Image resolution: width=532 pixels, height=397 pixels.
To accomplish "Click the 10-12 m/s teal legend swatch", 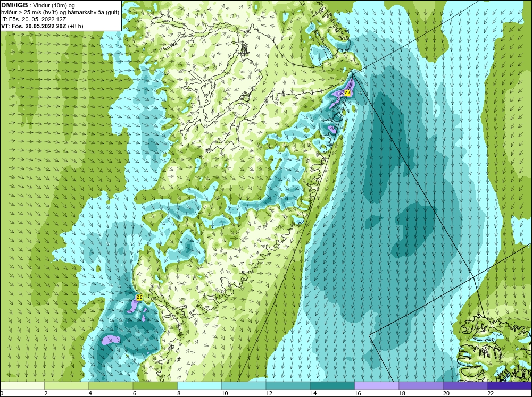I will pos(244,386).
